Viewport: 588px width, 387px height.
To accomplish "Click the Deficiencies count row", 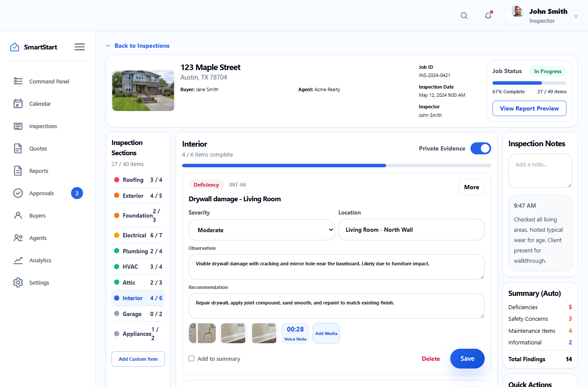I will [x=540, y=307].
